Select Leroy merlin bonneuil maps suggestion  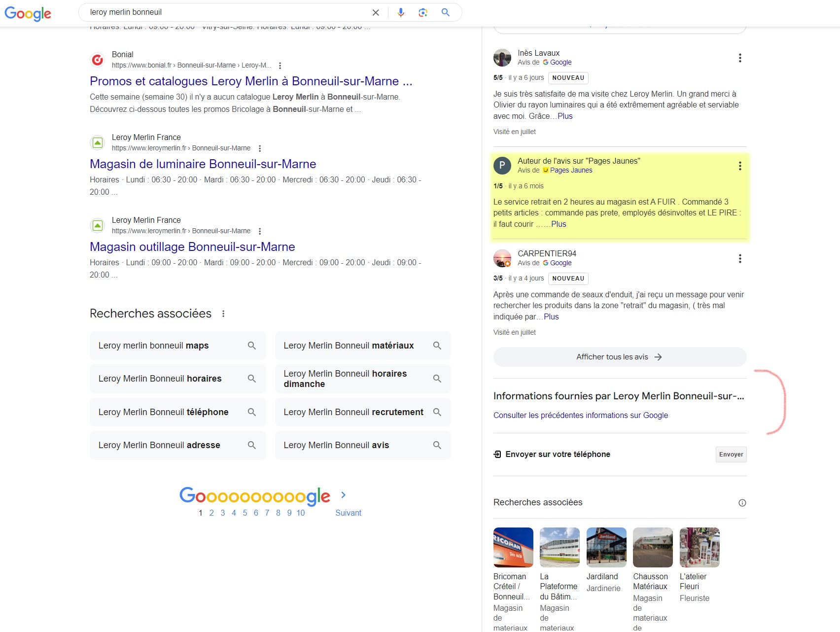(x=177, y=346)
